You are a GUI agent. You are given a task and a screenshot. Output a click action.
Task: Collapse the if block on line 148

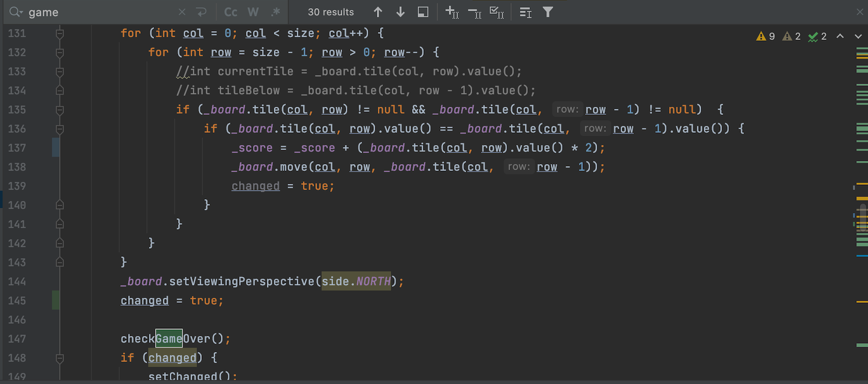[60, 358]
